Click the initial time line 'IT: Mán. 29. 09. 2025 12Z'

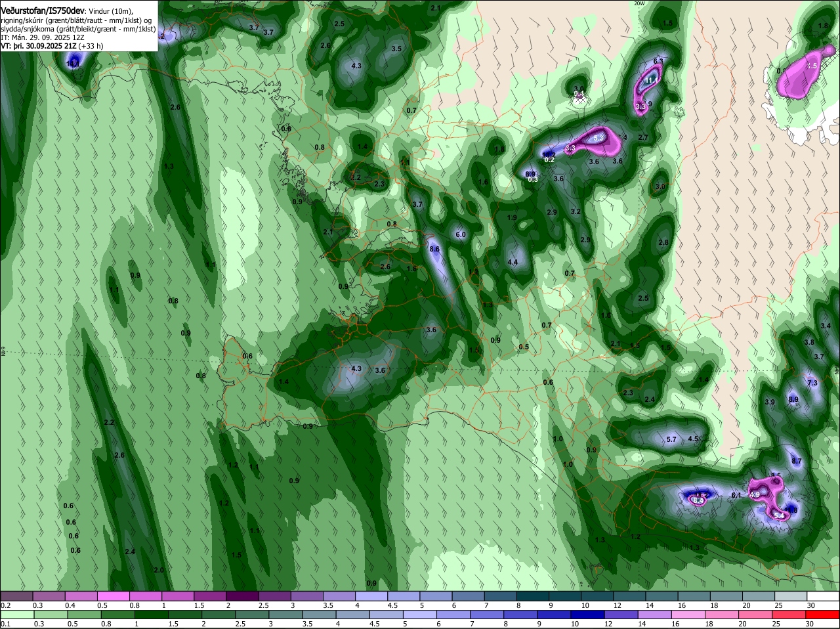point(43,37)
